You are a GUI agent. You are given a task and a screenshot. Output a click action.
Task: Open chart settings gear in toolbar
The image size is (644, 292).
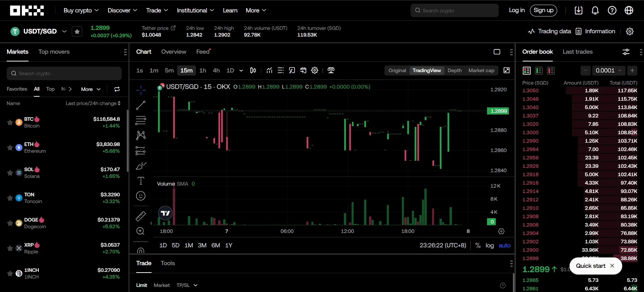coord(315,70)
